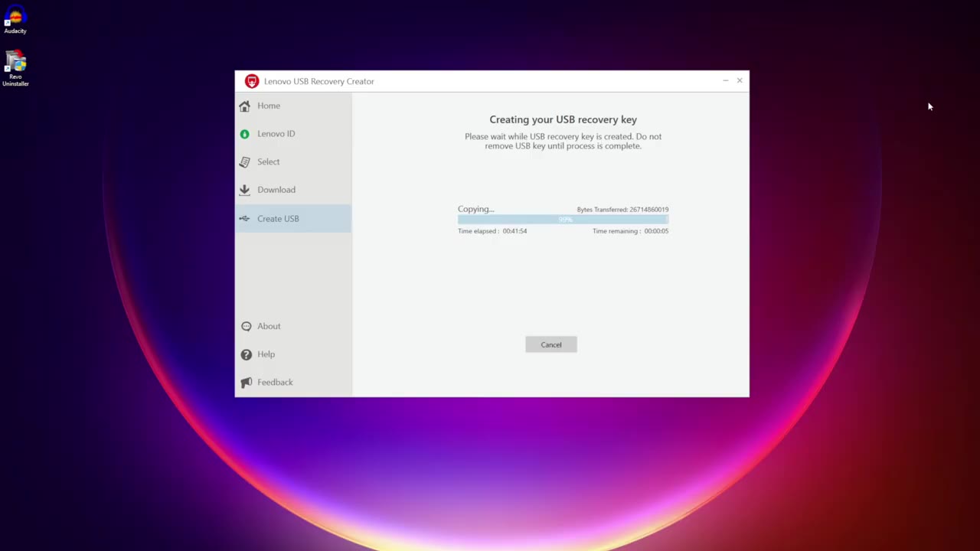Image resolution: width=980 pixels, height=551 pixels.
Task: Click the Create USB connector icon
Action: pos(244,219)
